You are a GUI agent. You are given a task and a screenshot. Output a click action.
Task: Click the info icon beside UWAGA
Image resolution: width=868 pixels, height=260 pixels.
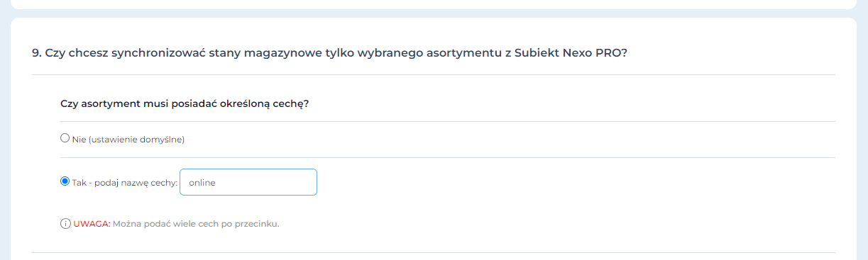point(65,224)
